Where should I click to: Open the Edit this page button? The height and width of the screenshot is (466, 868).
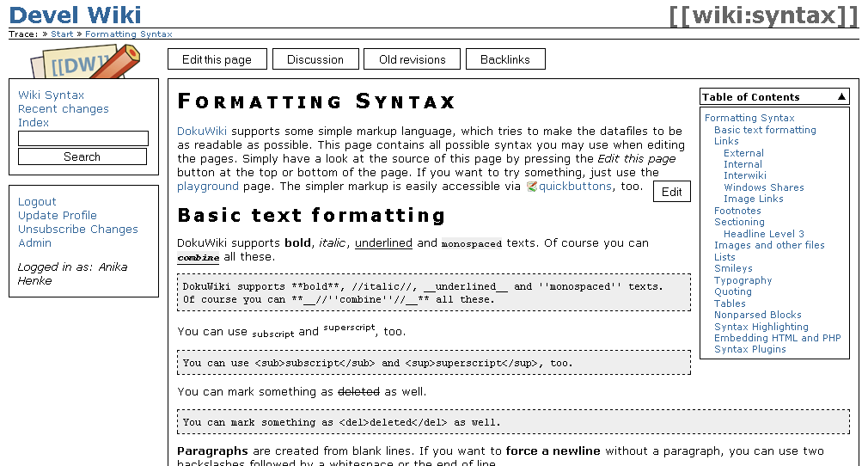[x=217, y=59]
